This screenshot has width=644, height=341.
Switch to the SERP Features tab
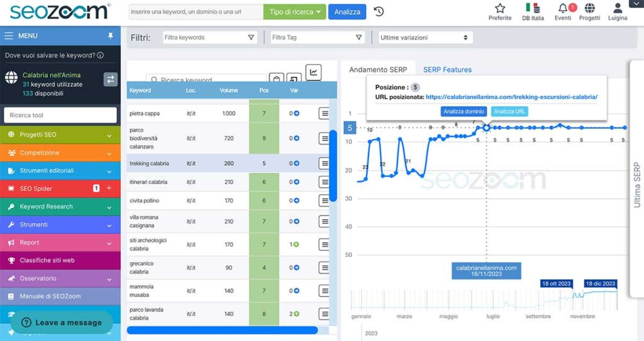pyautogui.click(x=447, y=70)
